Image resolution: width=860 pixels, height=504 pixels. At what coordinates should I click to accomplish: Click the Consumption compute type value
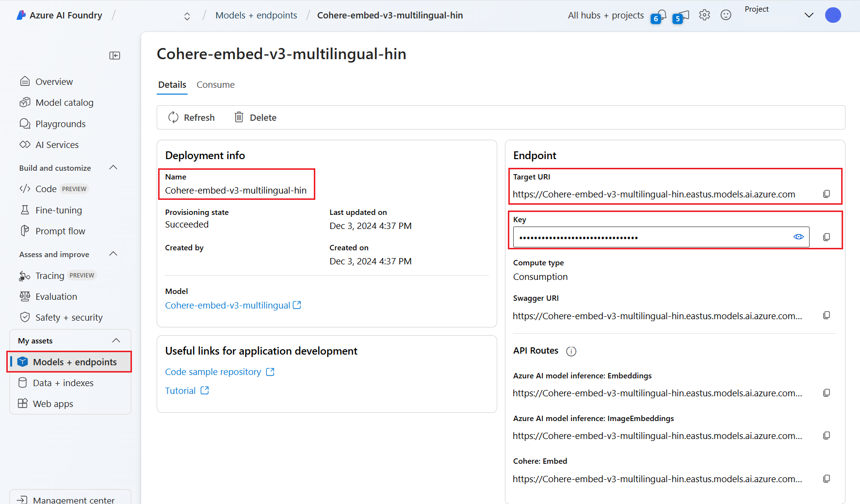click(540, 276)
